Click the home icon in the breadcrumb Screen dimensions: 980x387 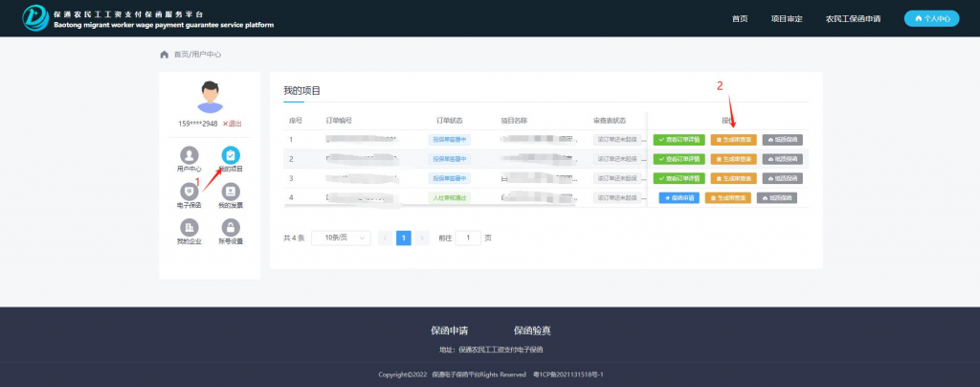point(165,55)
